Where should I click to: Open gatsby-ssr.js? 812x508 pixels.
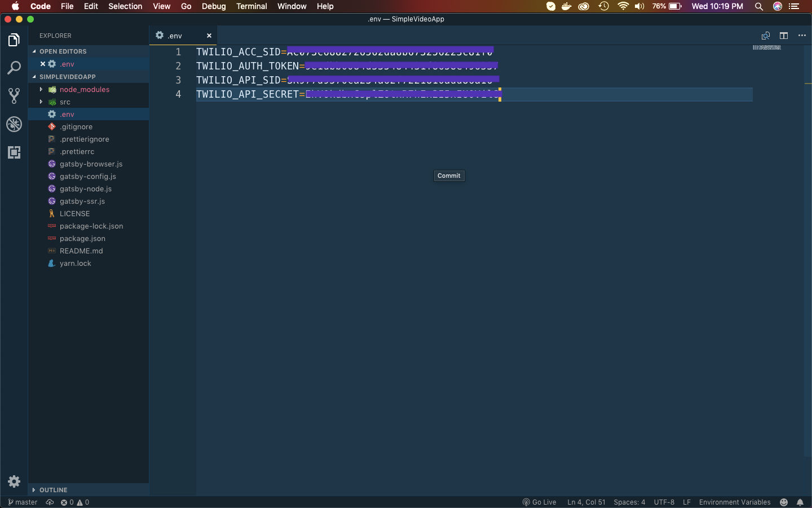89,201
